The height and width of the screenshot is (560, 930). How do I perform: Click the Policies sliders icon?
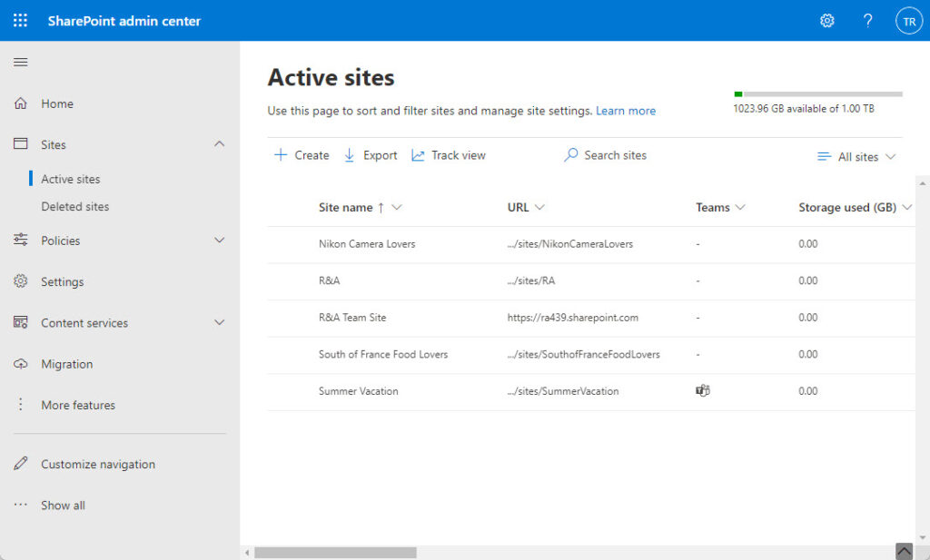pyautogui.click(x=20, y=240)
